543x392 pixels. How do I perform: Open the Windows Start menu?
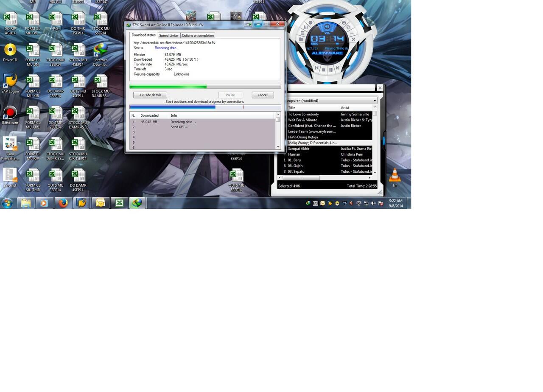point(7,203)
